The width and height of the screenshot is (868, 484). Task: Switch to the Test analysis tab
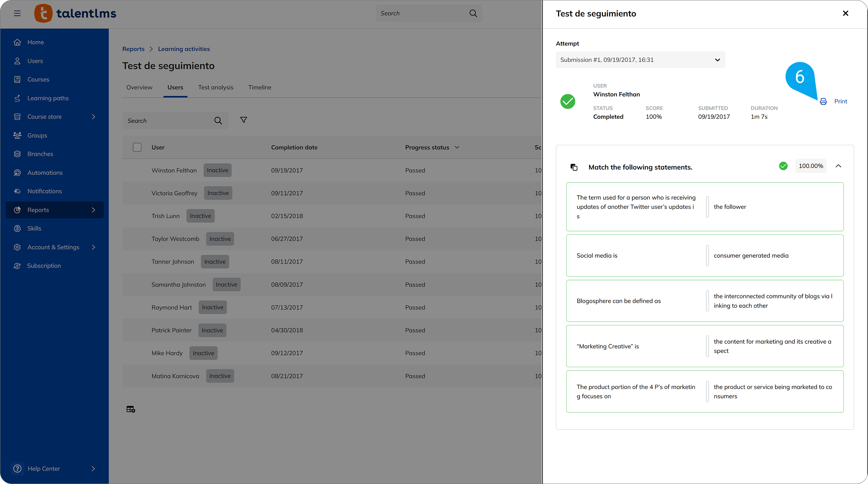pyautogui.click(x=216, y=87)
